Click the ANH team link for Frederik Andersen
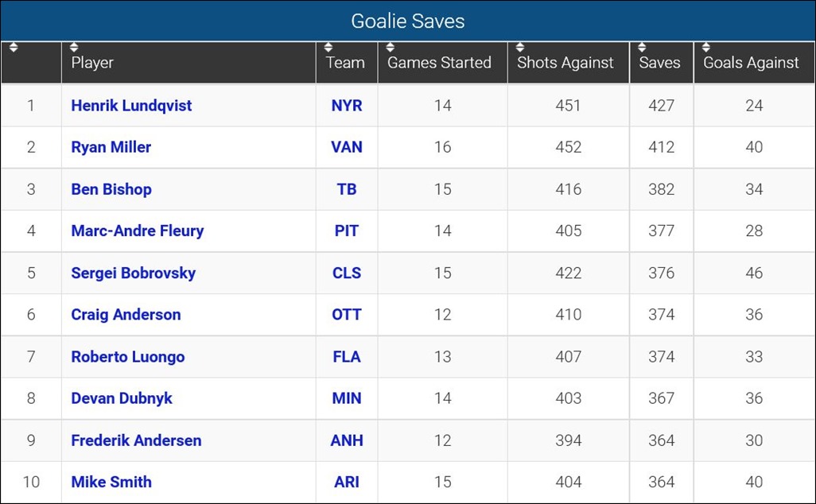The width and height of the screenshot is (816, 504). [346, 440]
